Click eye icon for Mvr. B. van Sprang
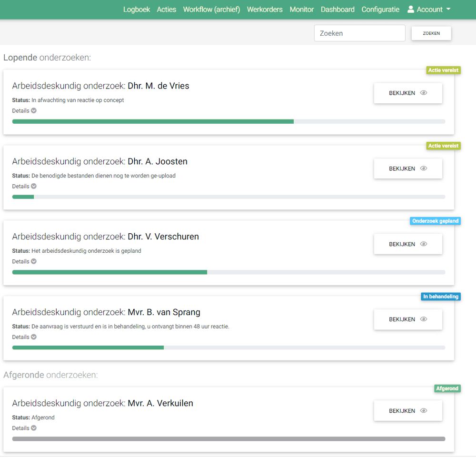Viewport: 476px width, 476px height. [x=424, y=319]
